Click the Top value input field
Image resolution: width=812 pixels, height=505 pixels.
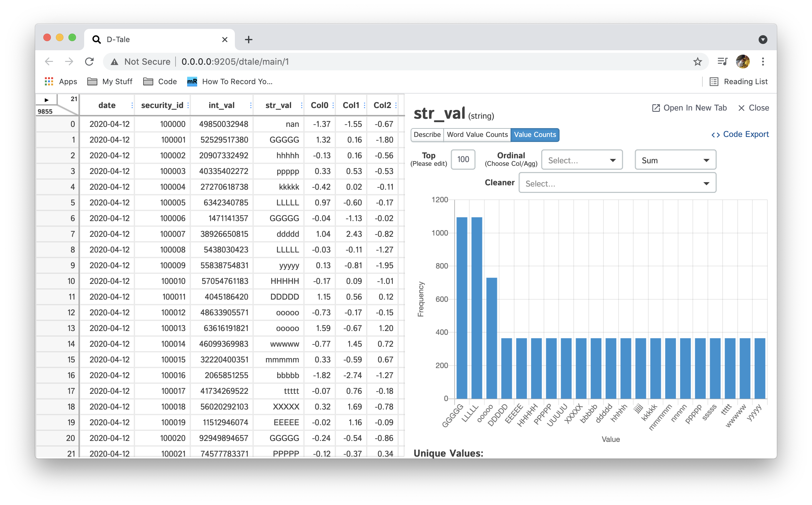[x=463, y=160]
